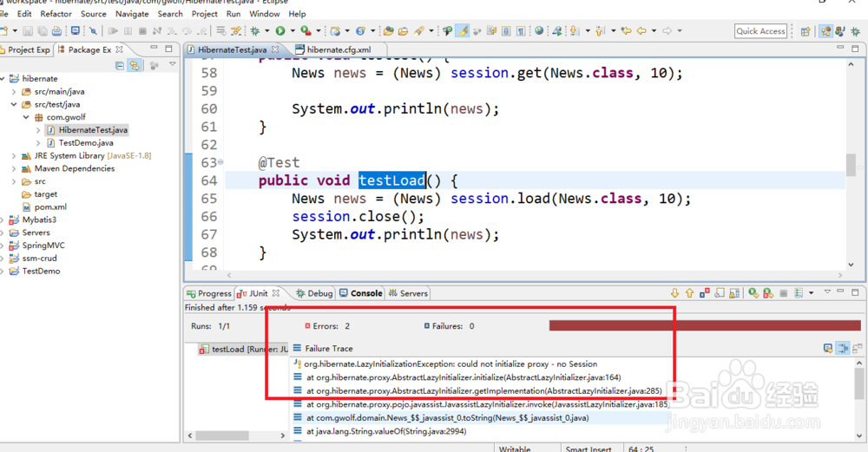The image size is (868, 452).
Task: Toggle Show Whitespace Characters pilcrow icon
Action: 521,31
